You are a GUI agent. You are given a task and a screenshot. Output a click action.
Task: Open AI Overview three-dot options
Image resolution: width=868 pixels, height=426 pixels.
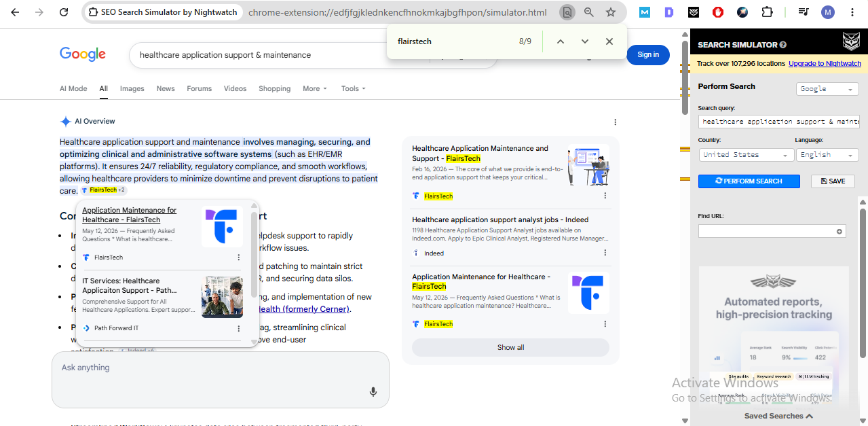(616, 122)
